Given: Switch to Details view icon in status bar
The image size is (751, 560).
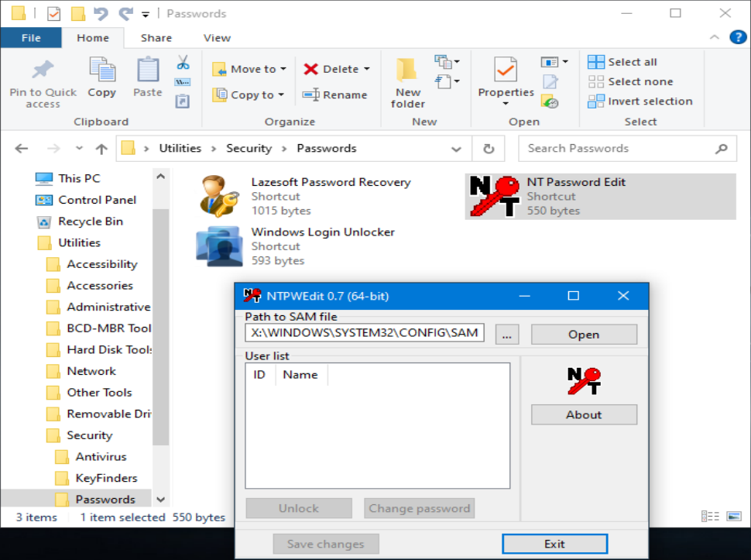Looking at the screenshot, I should [710, 516].
